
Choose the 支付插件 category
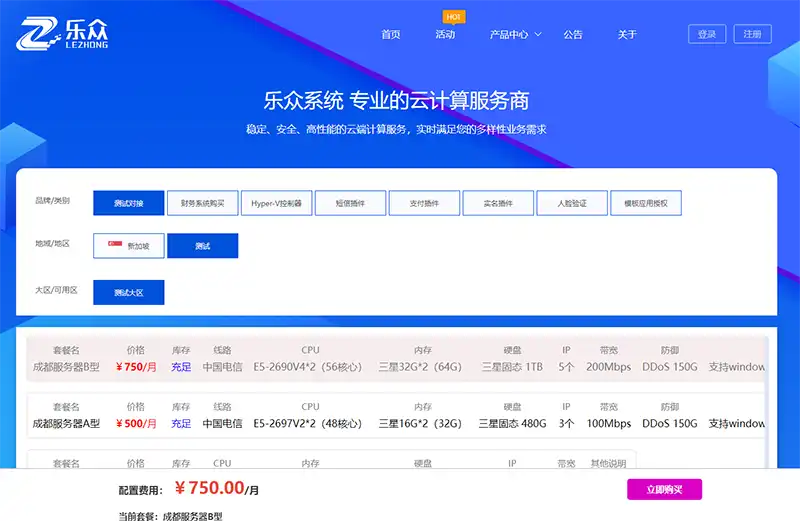point(424,203)
